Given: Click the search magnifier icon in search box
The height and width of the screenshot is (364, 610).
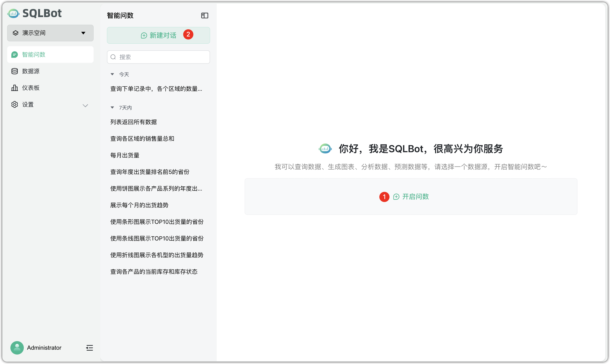Looking at the screenshot, I should (x=113, y=57).
